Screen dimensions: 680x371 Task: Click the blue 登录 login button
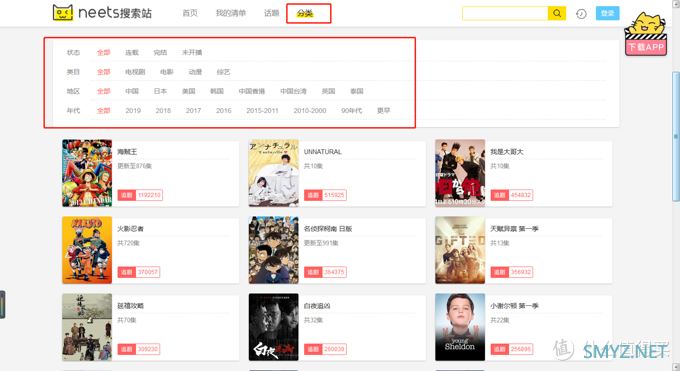click(x=608, y=13)
